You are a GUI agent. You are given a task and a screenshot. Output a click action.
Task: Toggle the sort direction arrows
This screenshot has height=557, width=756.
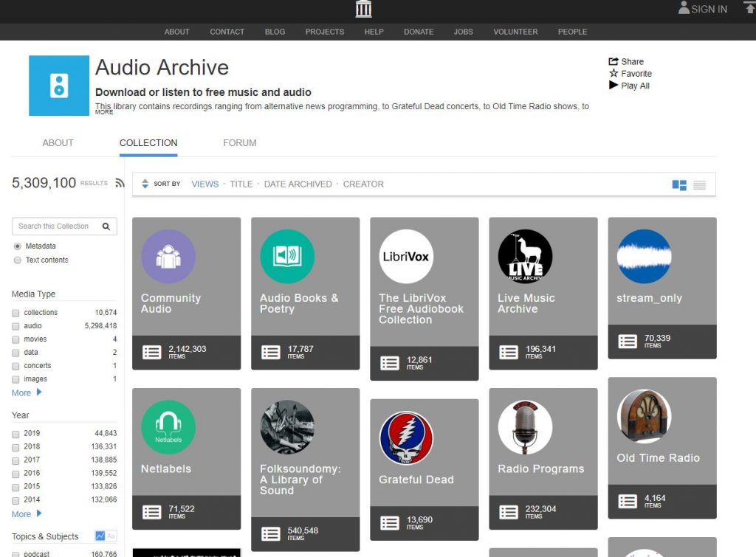(145, 184)
